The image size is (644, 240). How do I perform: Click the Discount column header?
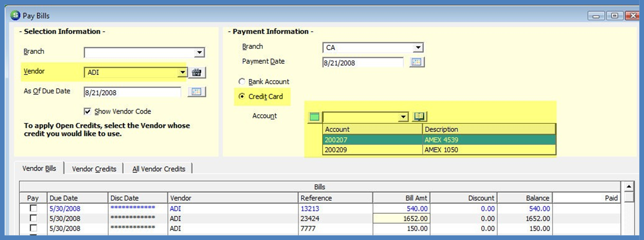464,198
